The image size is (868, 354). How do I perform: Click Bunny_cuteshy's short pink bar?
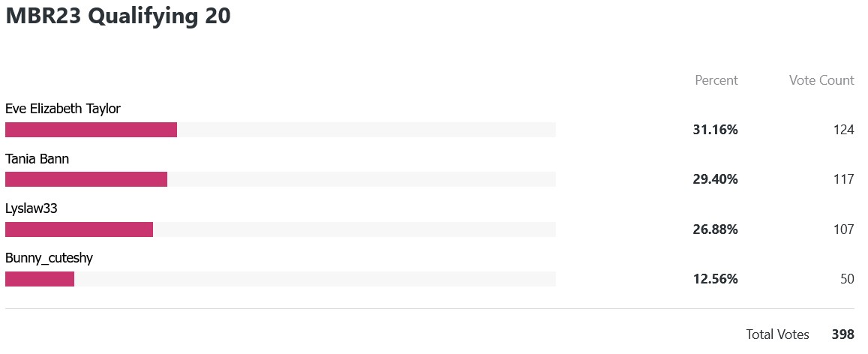(40, 279)
